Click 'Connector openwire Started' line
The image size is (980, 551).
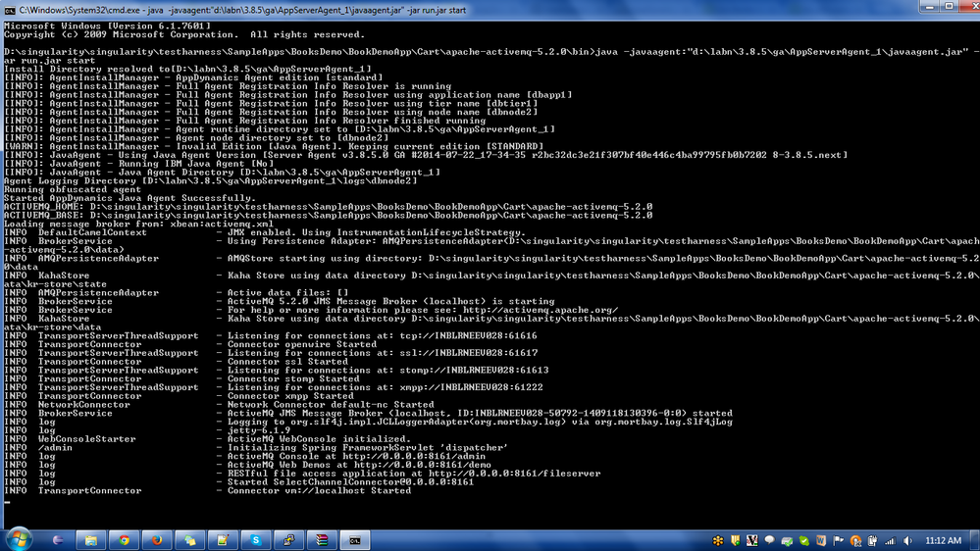click(x=190, y=344)
